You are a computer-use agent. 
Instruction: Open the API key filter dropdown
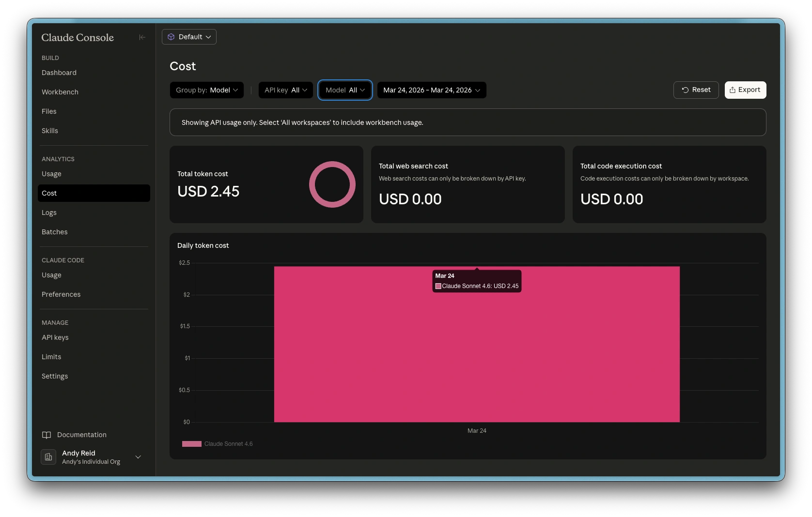285,90
